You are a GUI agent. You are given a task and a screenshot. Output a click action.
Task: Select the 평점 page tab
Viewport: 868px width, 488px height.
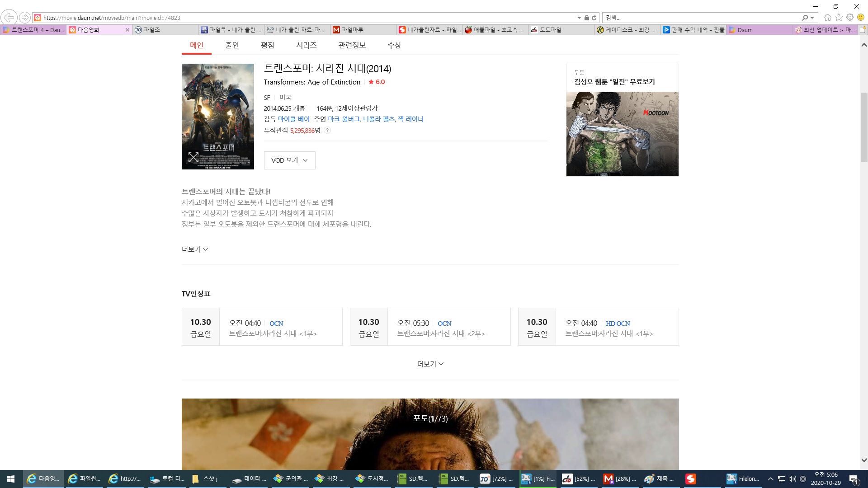pyautogui.click(x=268, y=45)
